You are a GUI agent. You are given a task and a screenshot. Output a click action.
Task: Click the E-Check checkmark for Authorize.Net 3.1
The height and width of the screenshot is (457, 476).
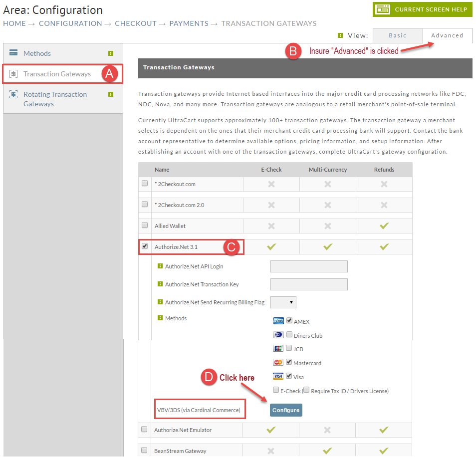(271, 246)
